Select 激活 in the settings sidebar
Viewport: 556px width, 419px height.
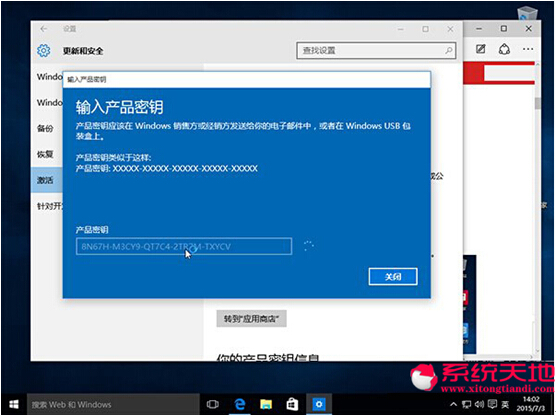(46, 180)
